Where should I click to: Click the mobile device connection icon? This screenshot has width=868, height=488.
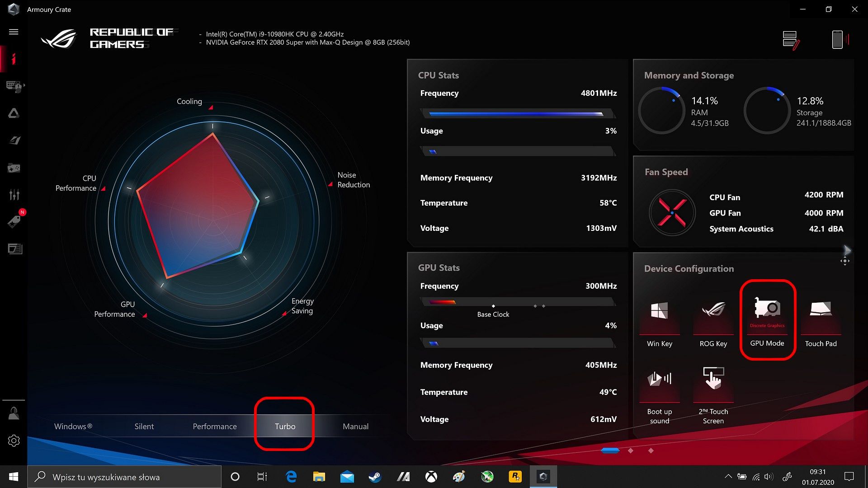pos(840,40)
